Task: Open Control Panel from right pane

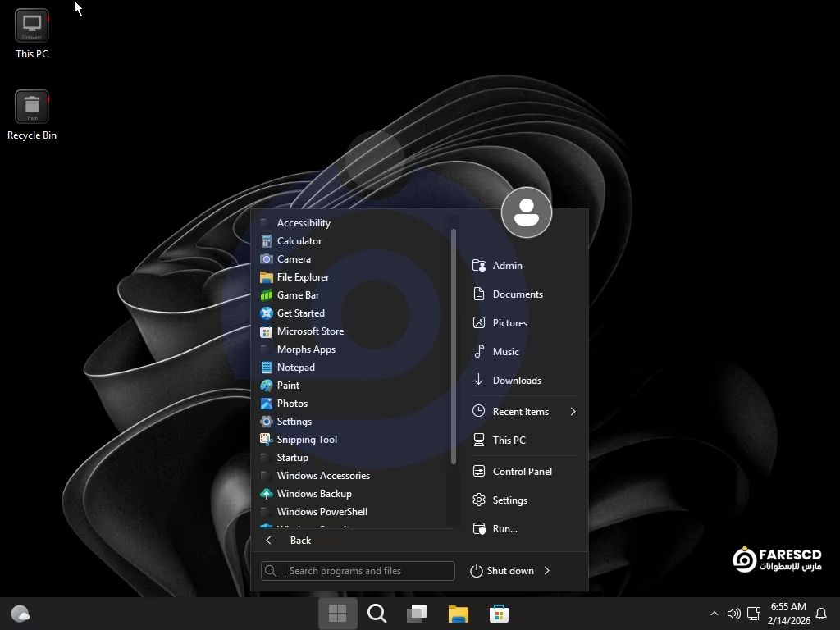Action: click(x=522, y=472)
